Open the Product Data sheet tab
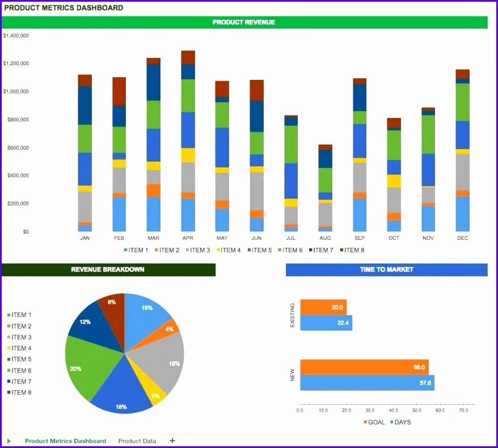Screen dimensions: 498x448 click(x=137, y=441)
